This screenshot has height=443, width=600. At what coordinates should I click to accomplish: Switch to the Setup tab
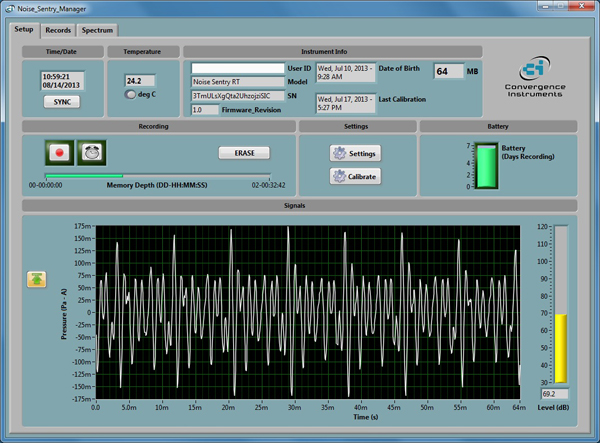[x=24, y=29]
